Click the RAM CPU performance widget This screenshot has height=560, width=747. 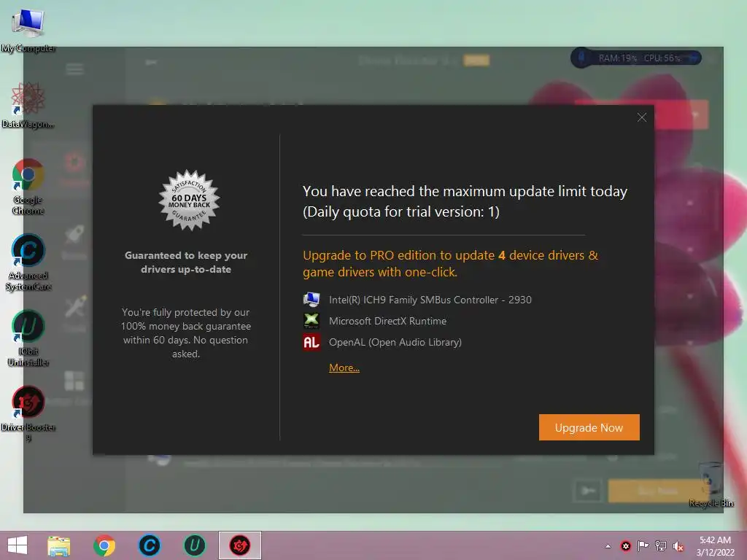coord(636,58)
